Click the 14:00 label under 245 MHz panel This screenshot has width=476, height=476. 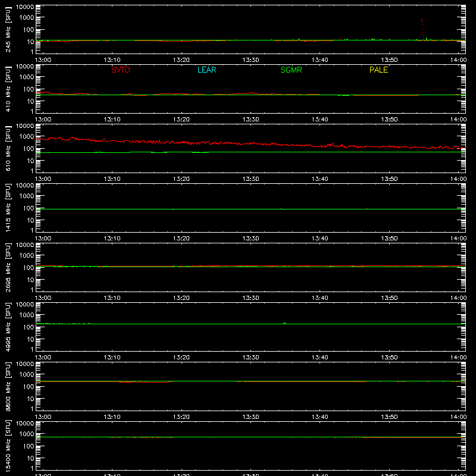(458, 60)
